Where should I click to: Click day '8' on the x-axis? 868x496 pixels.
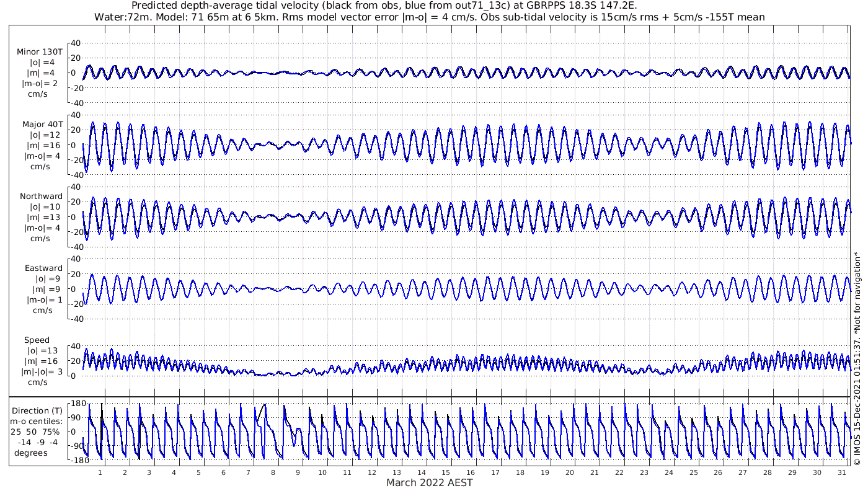pyautogui.click(x=273, y=472)
